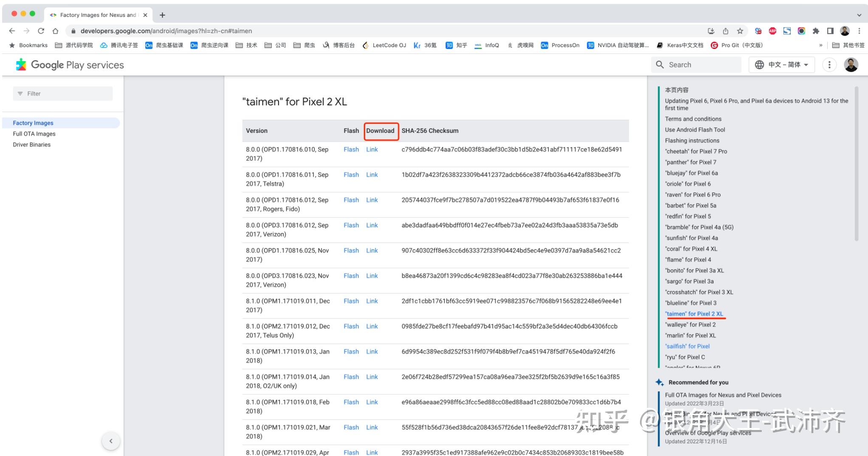This screenshot has height=456, width=868.
Task: Open the 中文 – 简体 language dropdown
Action: (781, 65)
